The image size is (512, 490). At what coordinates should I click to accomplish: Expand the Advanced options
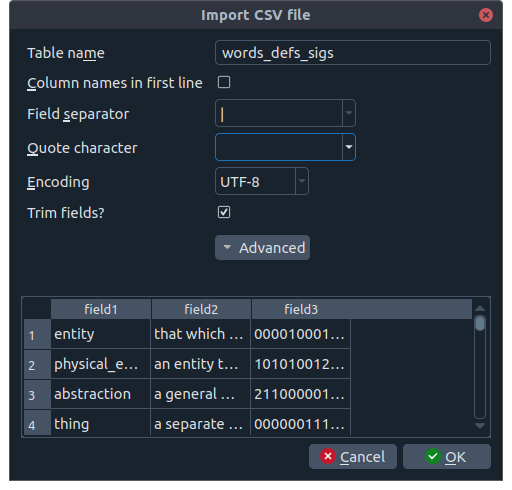click(262, 248)
